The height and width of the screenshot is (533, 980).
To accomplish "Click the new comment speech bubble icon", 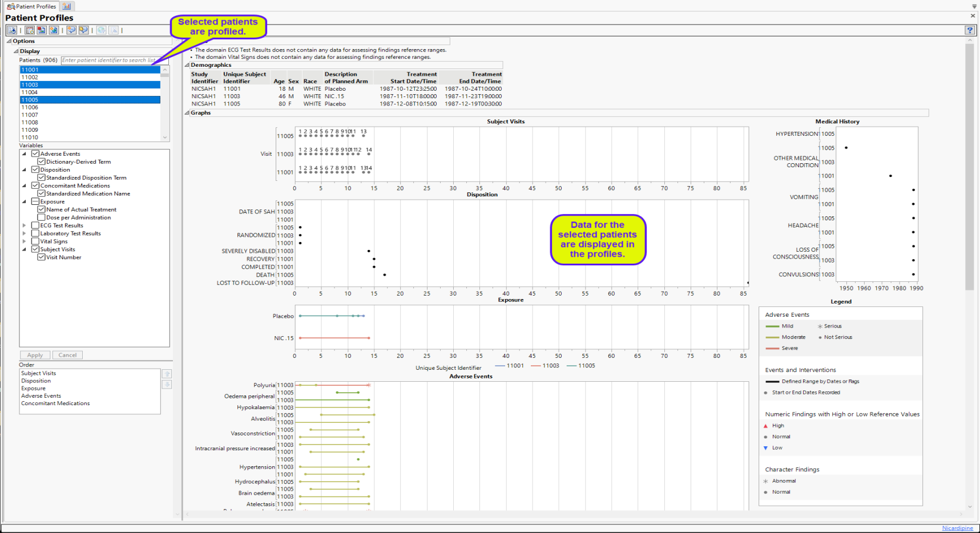I will [x=71, y=30].
